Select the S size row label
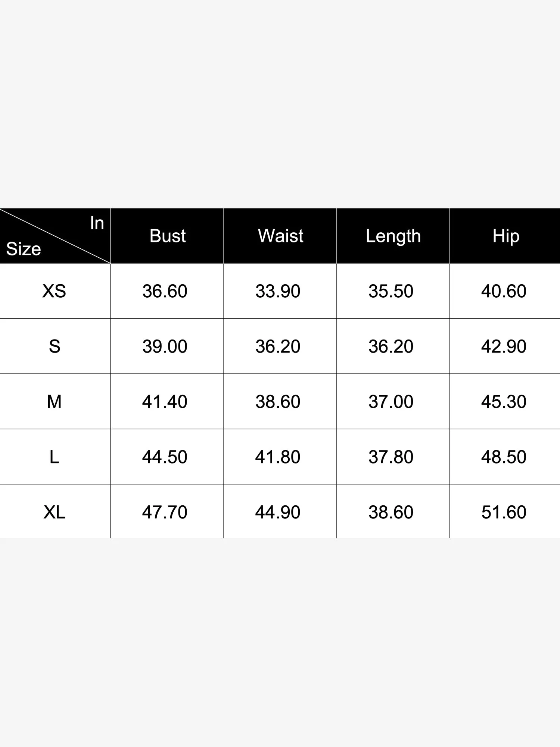 tap(55, 346)
